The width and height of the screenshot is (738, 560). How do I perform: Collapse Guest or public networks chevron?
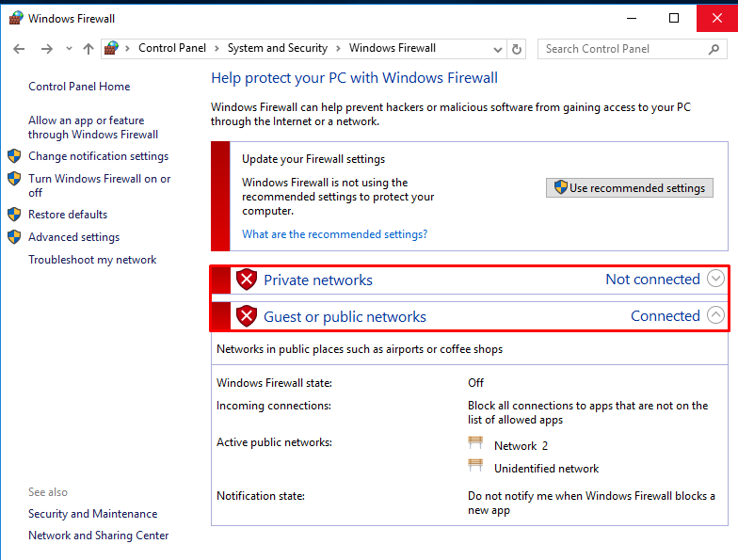715,315
